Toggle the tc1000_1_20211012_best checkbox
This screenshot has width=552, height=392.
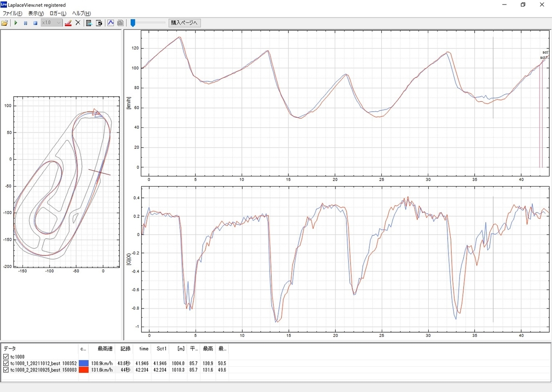pyautogui.click(x=6, y=363)
